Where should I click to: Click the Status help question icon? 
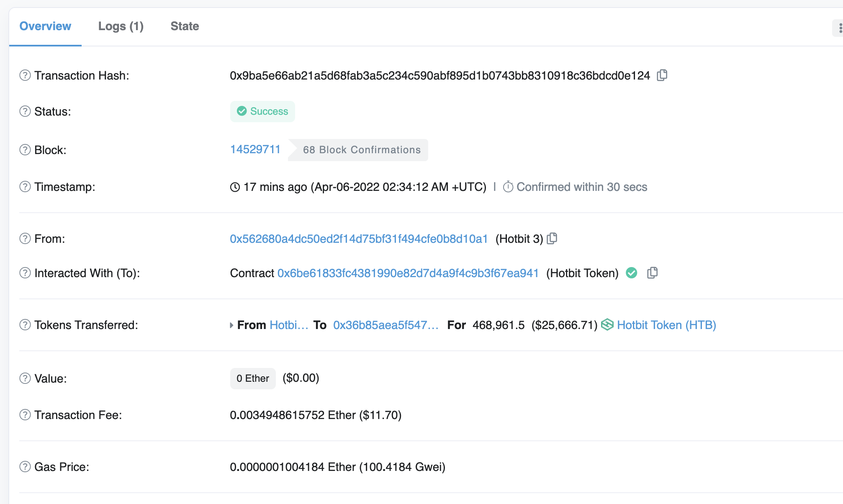(25, 111)
